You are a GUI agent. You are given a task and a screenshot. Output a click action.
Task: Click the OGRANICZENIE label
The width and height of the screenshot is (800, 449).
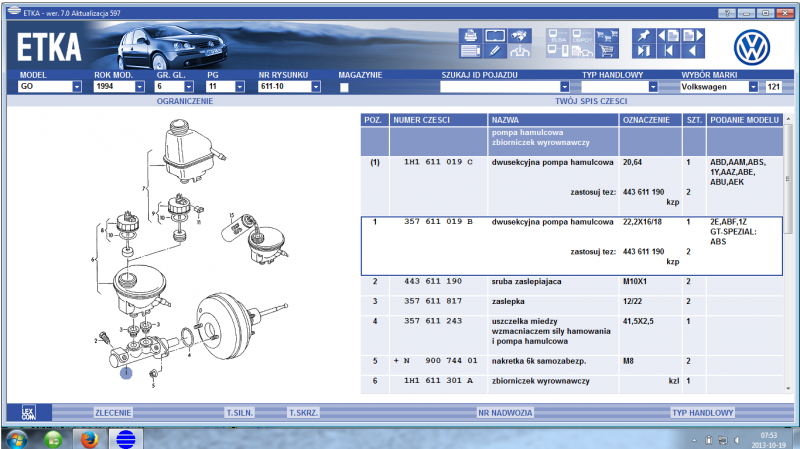(185, 101)
